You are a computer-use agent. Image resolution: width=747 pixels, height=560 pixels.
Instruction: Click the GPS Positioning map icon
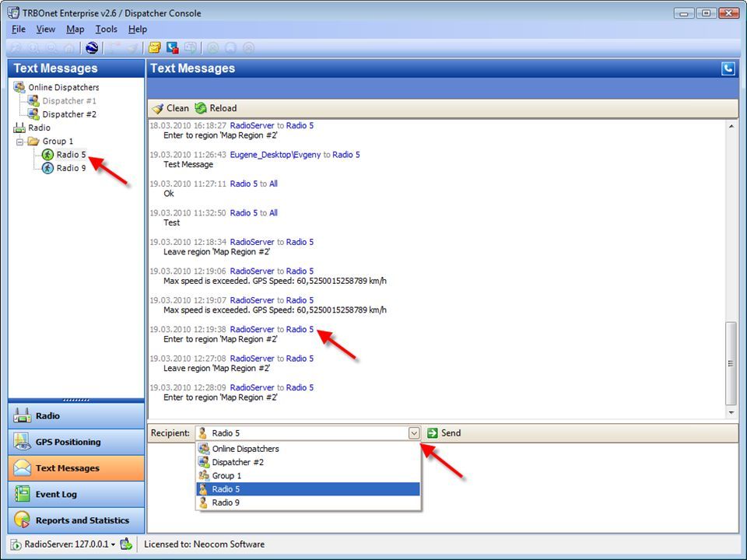coord(22,442)
